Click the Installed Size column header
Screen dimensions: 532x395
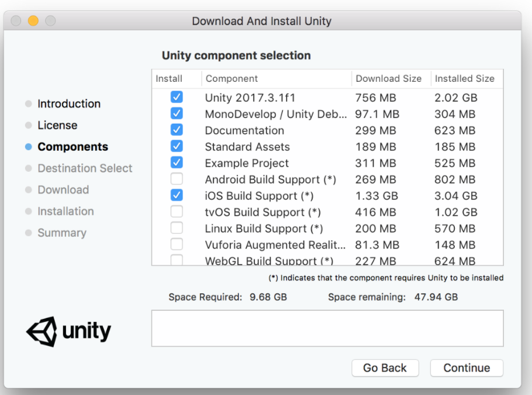(464, 78)
